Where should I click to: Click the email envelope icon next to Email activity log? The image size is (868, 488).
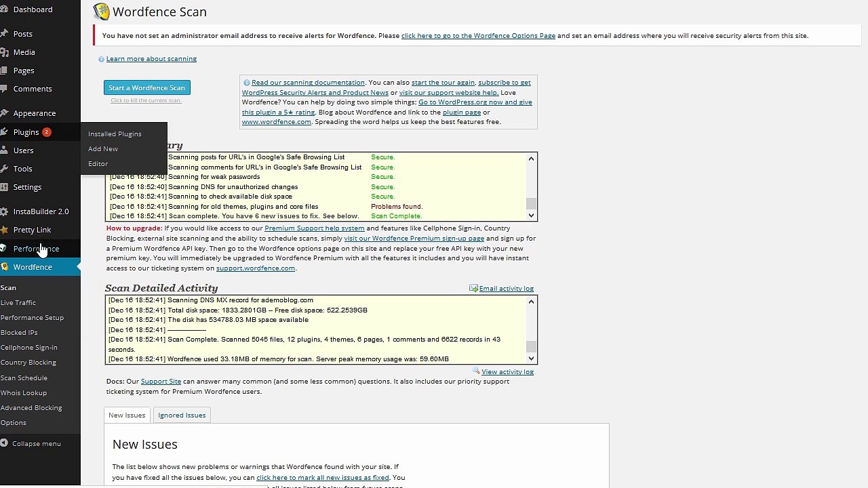click(x=473, y=288)
